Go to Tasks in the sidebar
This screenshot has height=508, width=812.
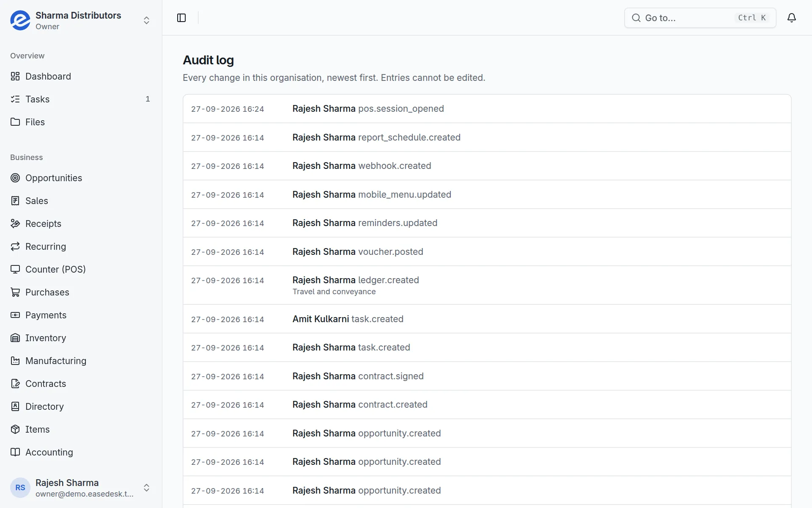click(x=37, y=99)
